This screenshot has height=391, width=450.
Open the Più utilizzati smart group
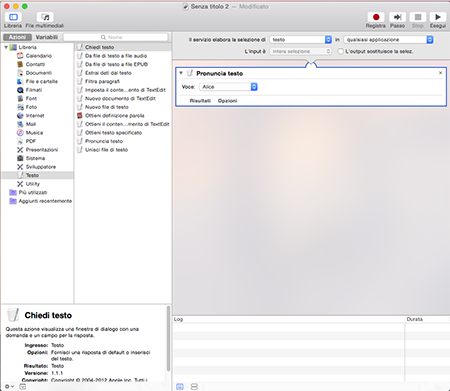tap(33, 192)
